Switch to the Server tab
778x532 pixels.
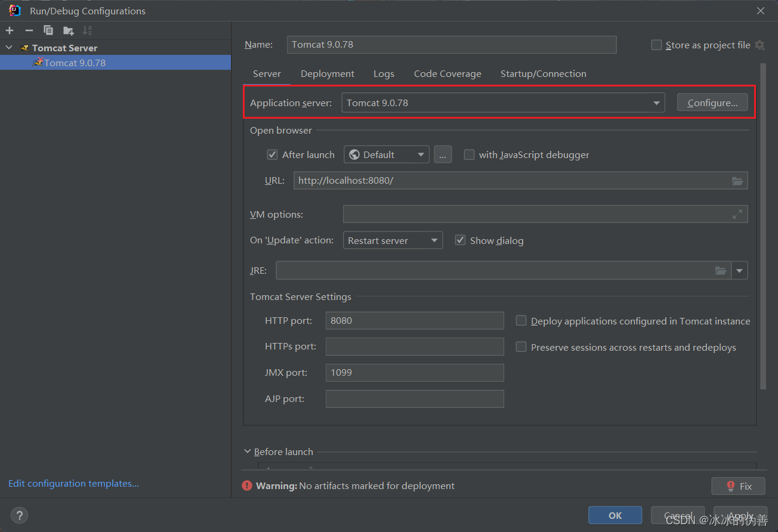tap(267, 74)
